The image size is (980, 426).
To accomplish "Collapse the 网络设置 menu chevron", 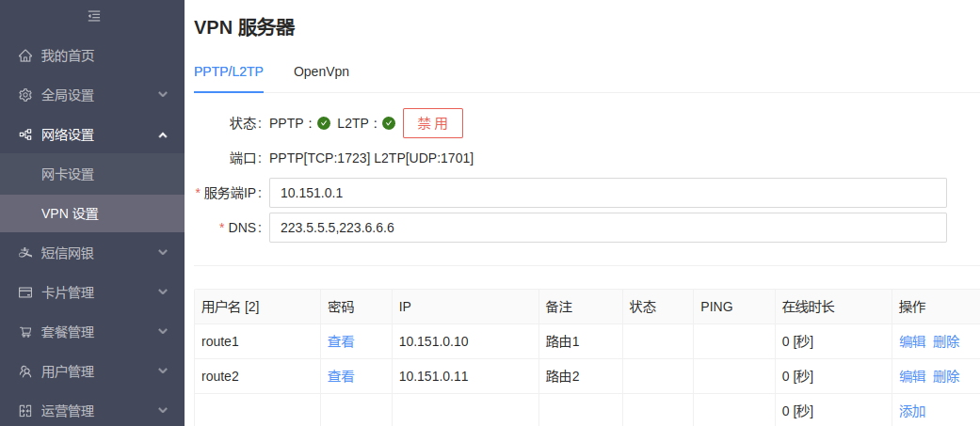I will [x=163, y=134].
